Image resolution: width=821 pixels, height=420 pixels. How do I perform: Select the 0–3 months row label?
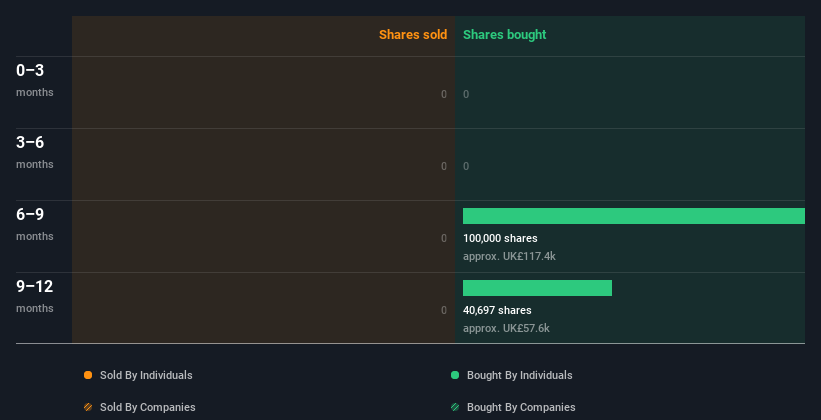(x=35, y=80)
